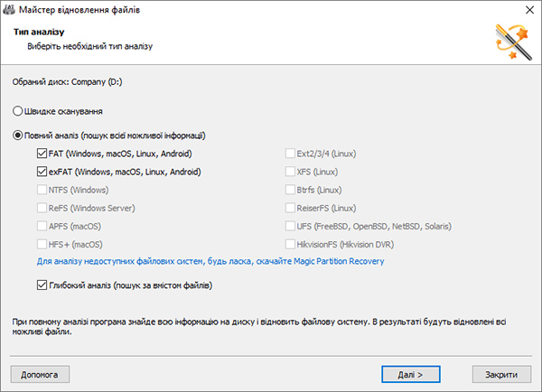Viewport: 542px width, 392px height.
Task: Click the full analysis description paragraph
Action: point(259,327)
